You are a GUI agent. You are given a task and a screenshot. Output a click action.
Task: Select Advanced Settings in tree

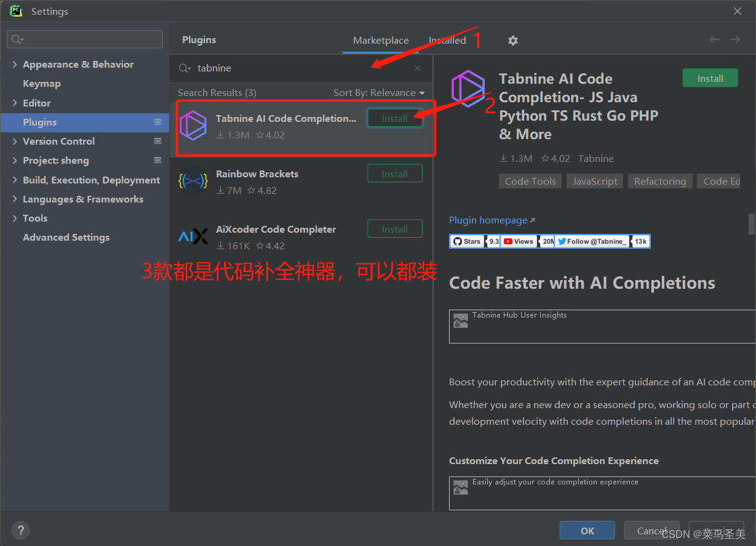point(66,237)
